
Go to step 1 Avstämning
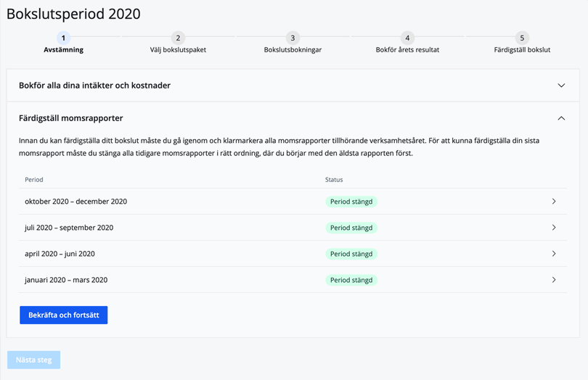point(63,38)
